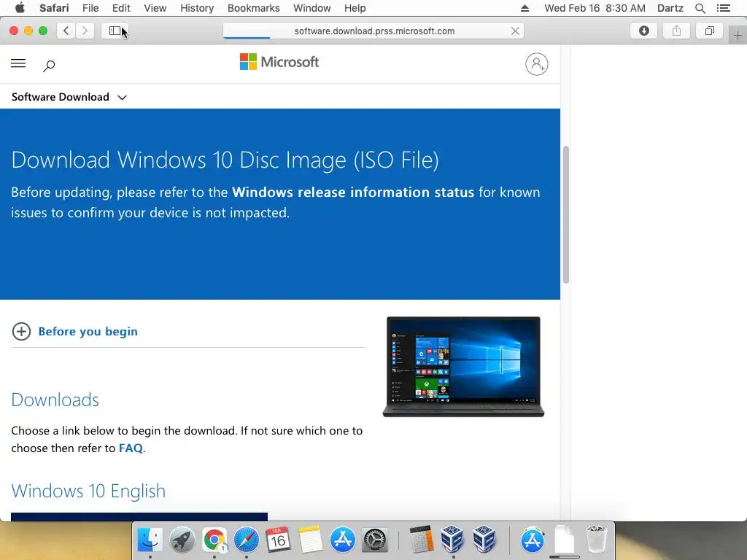
Task: Open the document file next to Trash
Action: pos(564,540)
